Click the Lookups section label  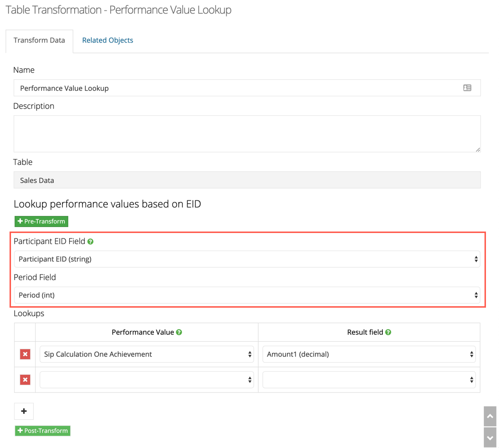click(29, 313)
